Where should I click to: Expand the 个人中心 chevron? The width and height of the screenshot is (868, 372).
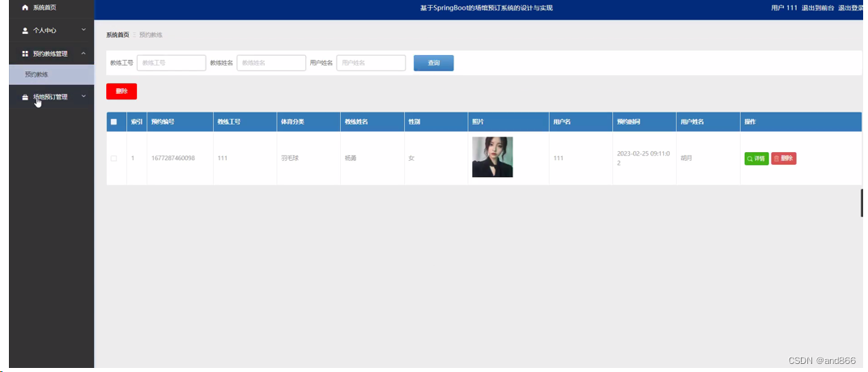point(83,30)
